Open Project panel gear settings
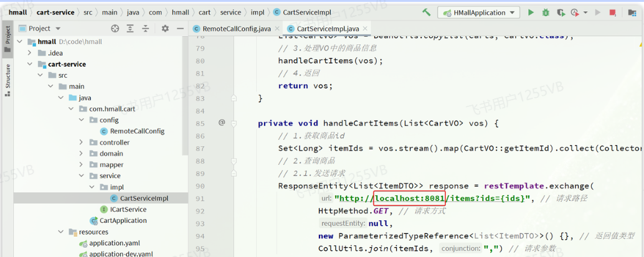 click(x=165, y=29)
